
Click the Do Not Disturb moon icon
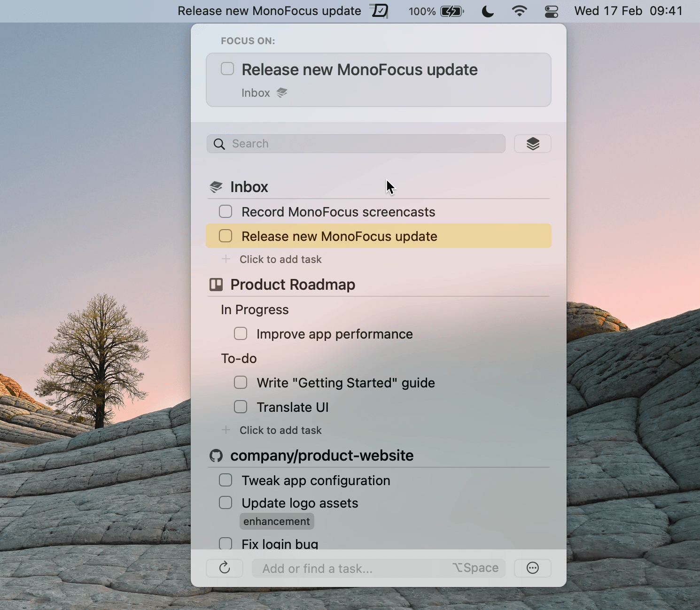tap(487, 11)
